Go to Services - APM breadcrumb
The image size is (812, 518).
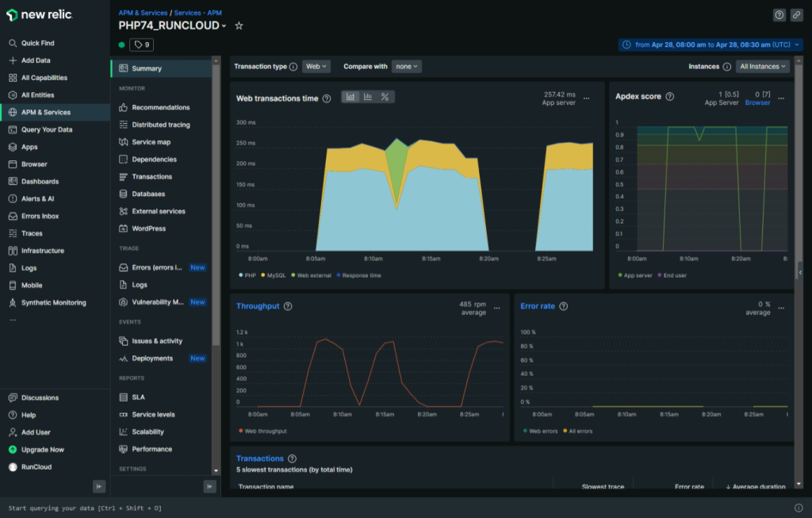197,13
